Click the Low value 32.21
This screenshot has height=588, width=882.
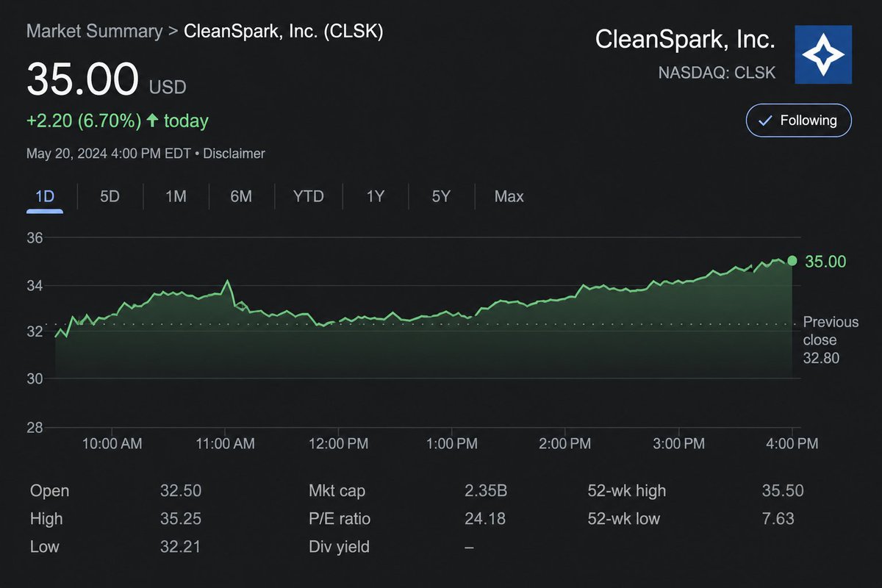[x=180, y=547]
